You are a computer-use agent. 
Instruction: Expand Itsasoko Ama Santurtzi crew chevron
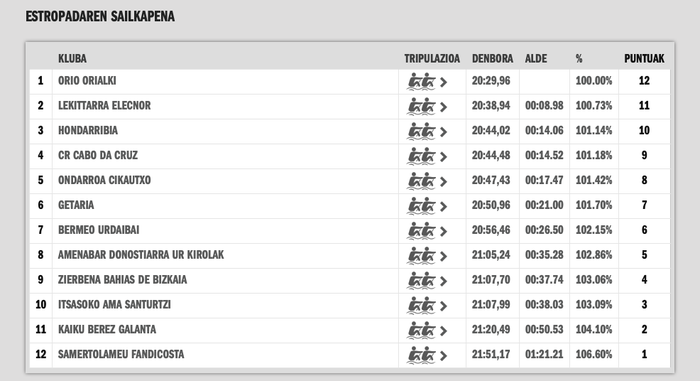443,306
